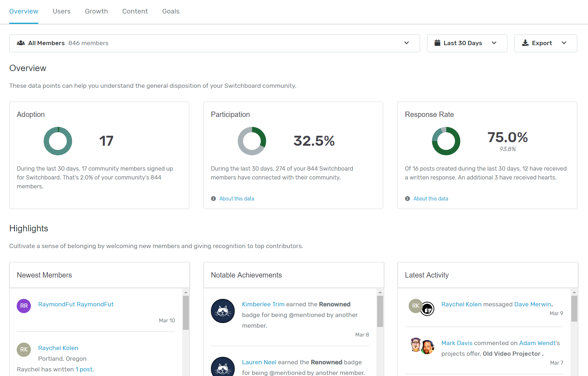Switch to the Users tab
Image resolution: width=588 pixels, height=376 pixels.
[x=61, y=11]
